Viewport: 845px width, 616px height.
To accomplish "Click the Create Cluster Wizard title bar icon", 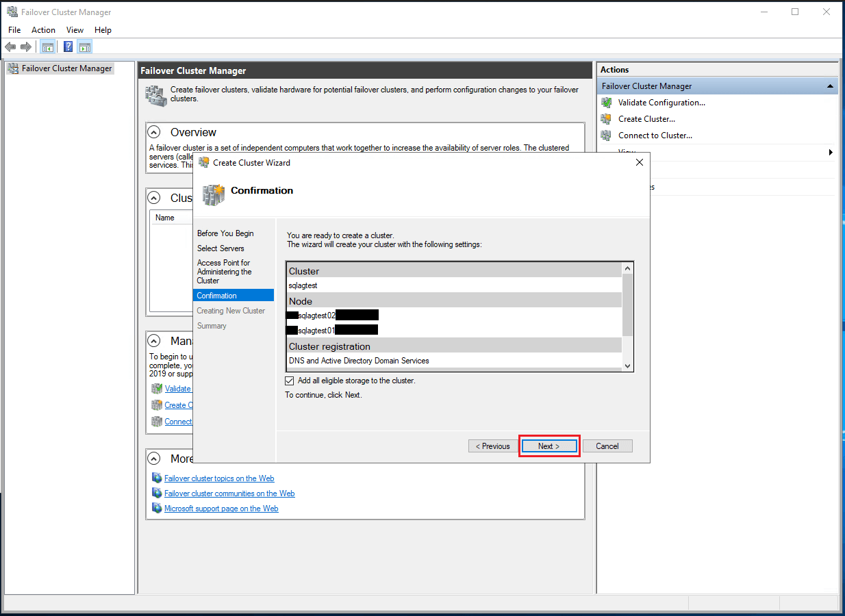I will pos(203,163).
